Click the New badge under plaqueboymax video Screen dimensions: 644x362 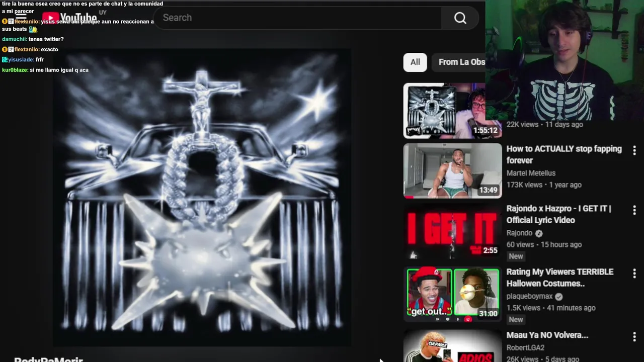click(516, 320)
